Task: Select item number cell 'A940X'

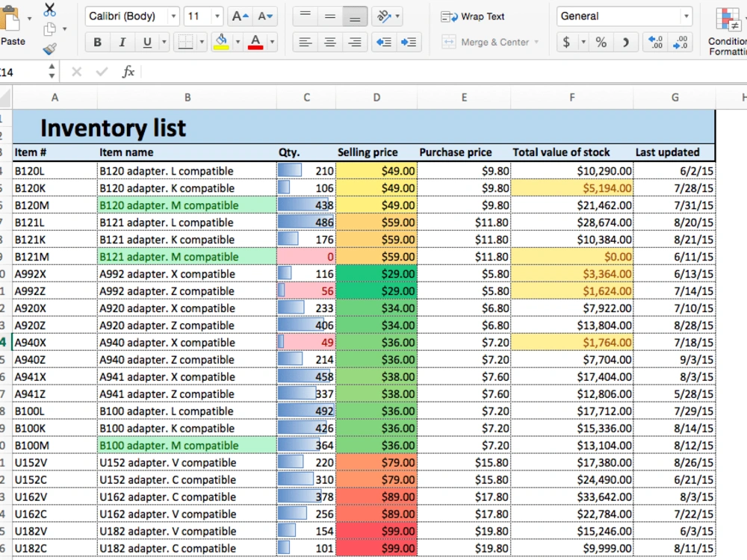Action: tap(55, 343)
